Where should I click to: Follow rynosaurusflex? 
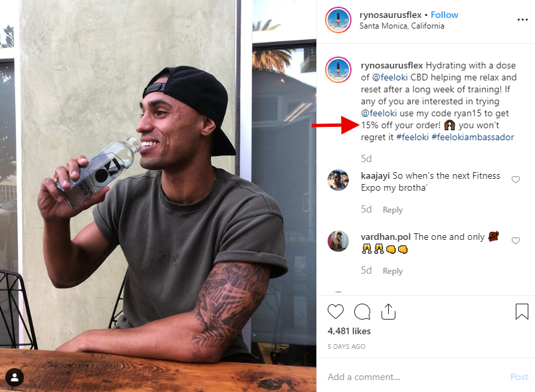pos(445,15)
